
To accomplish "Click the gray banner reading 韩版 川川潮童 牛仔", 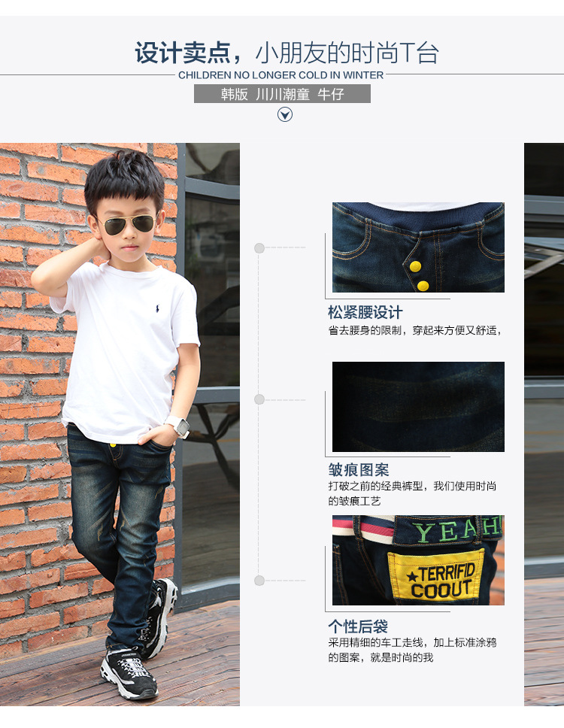I will 282,94.
